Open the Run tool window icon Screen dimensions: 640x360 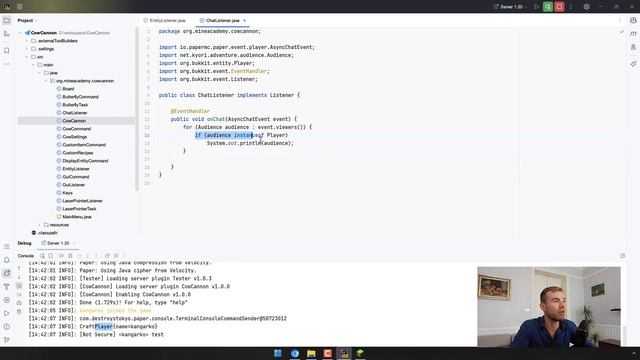point(7,313)
